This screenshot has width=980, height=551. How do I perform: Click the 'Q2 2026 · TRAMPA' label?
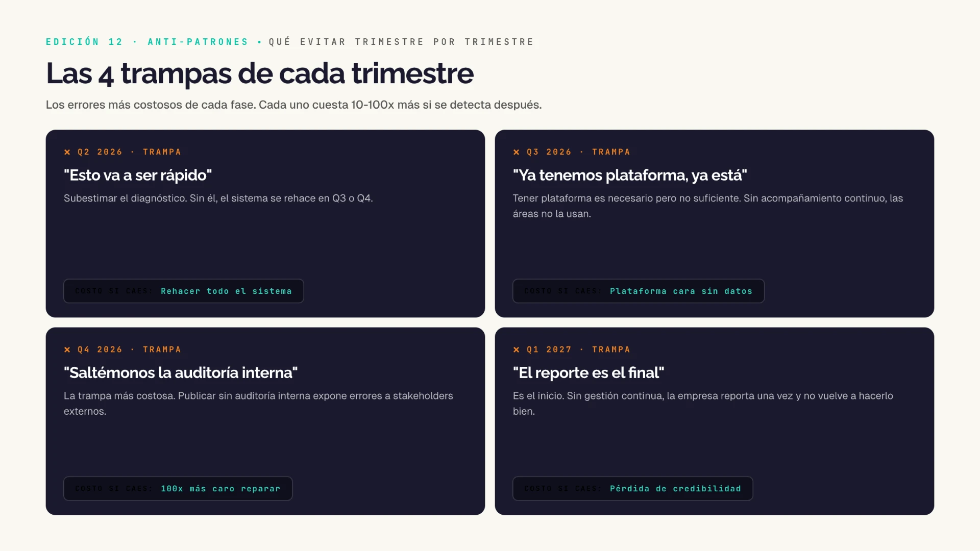(129, 152)
